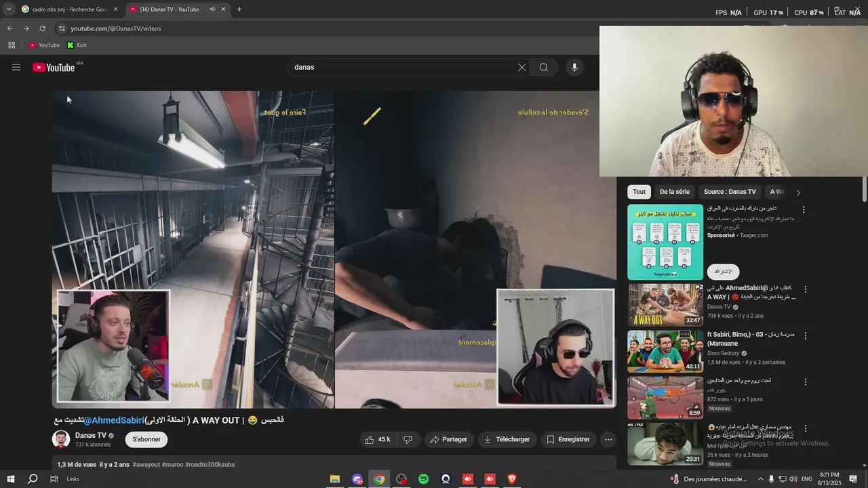Open volume control in system tray

click(x=793, y=479)
